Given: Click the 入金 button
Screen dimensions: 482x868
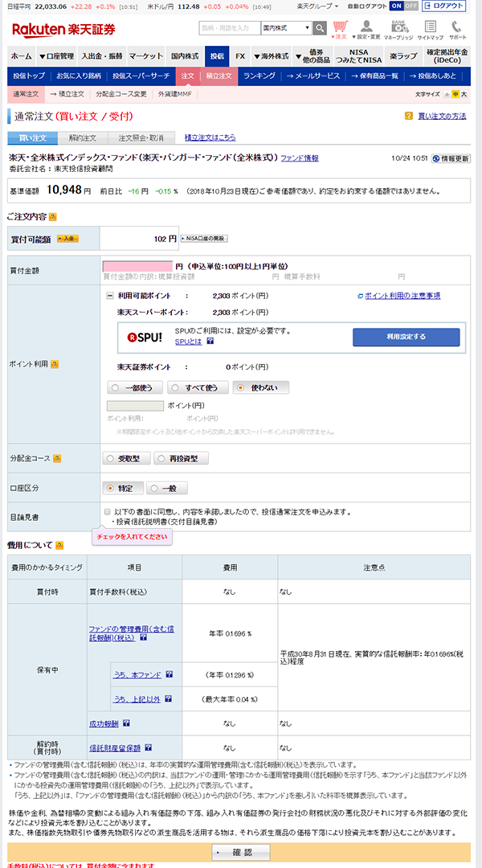Looking at the screenshot, I should pyautogui.click(x=68, y=239).
